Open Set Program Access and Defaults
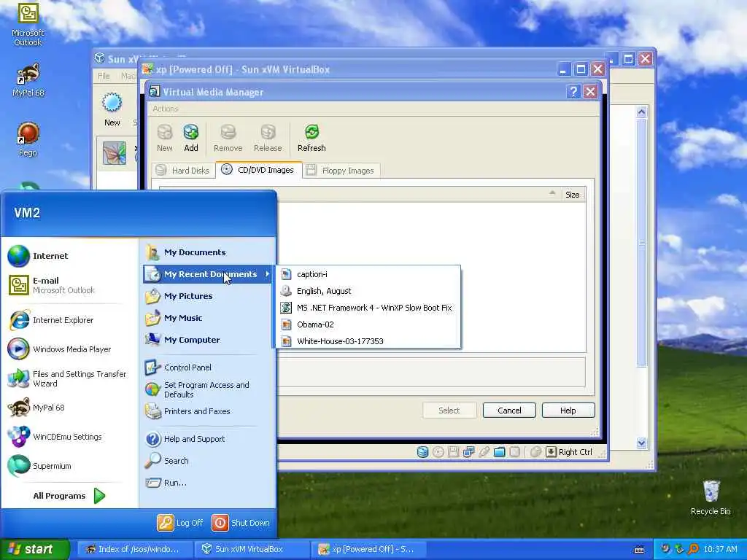 [208, 389]
